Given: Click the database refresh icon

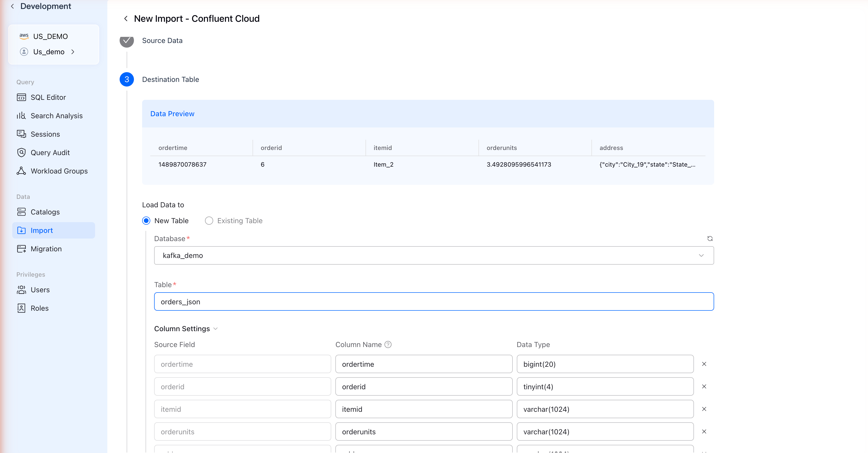Looking at the screenshot, I should point(710,239).
